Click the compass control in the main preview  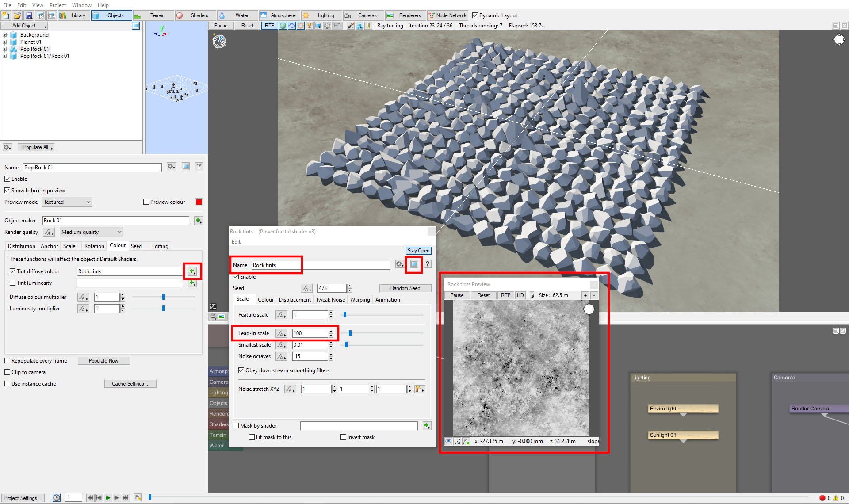coord(839,40)
